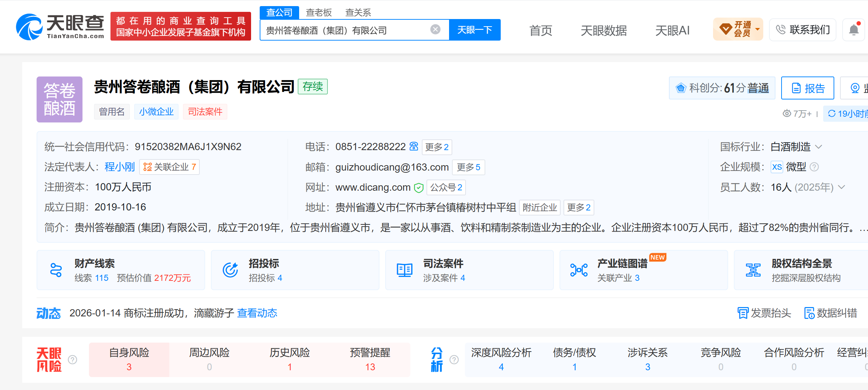Show more phone numbers 更多2
868x390 pixels.
tap(437, 147)
